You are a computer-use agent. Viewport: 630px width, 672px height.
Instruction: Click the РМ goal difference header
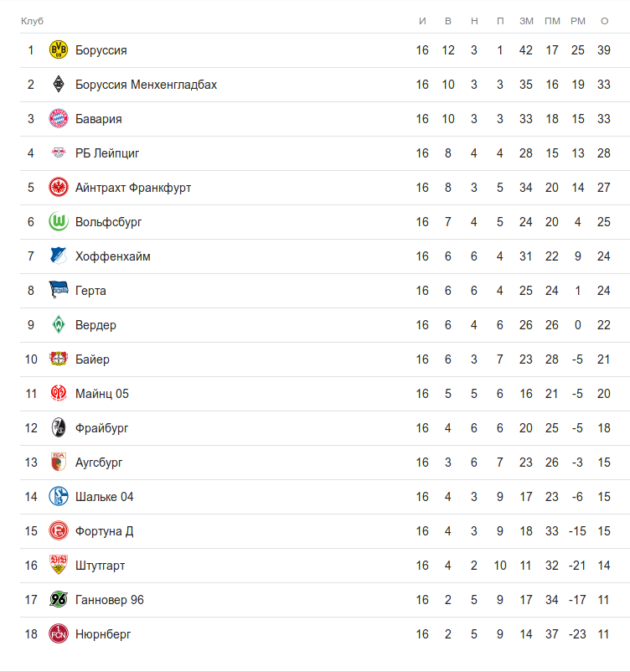coord(577,20)
